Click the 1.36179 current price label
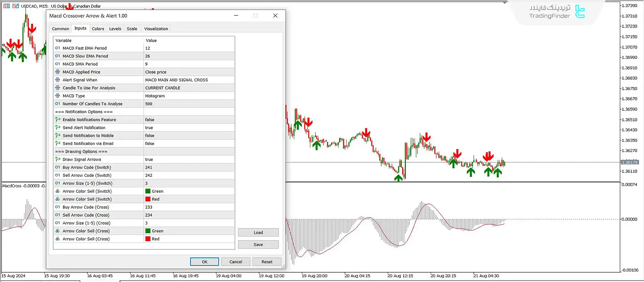 click(x=630, y=162)
